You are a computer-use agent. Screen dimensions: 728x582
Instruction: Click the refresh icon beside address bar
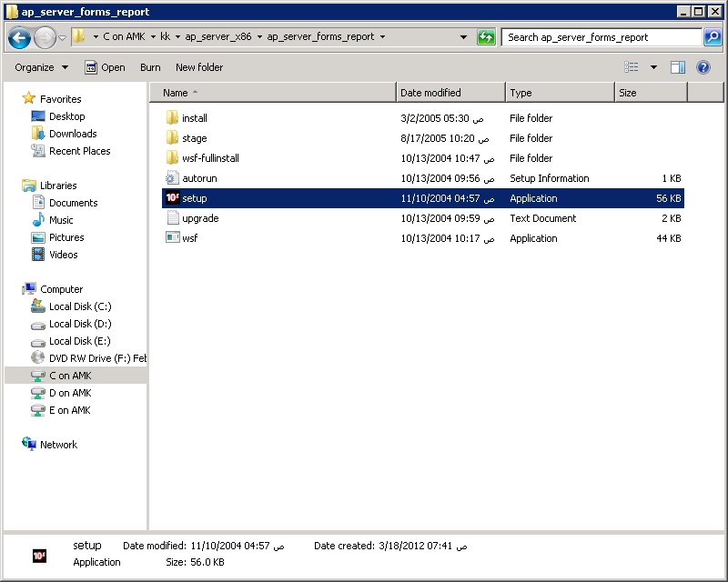coord(487,37)
